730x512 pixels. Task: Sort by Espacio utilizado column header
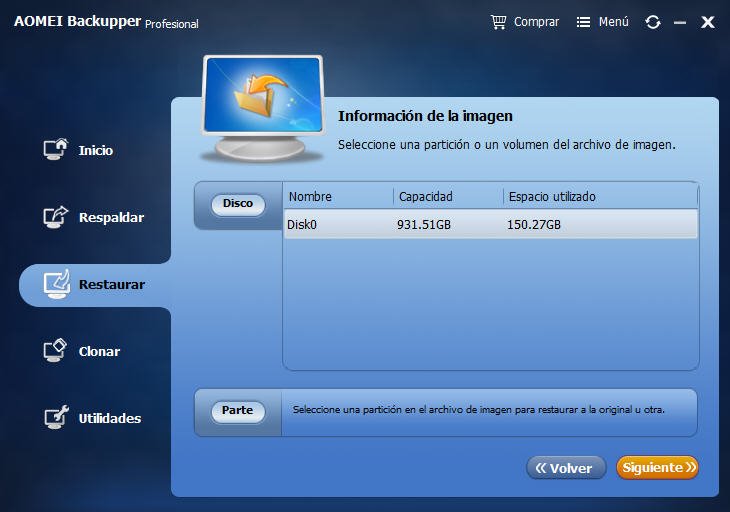[552, 196]
